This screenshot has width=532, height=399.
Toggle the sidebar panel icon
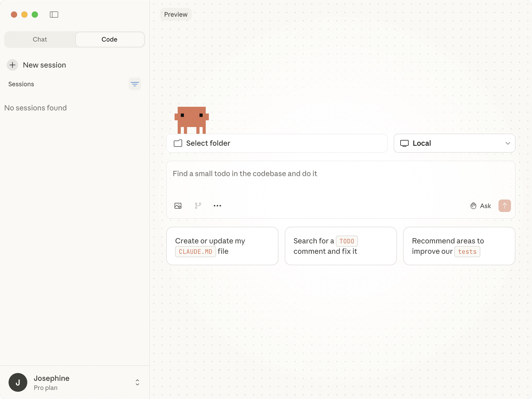(54, 15)
